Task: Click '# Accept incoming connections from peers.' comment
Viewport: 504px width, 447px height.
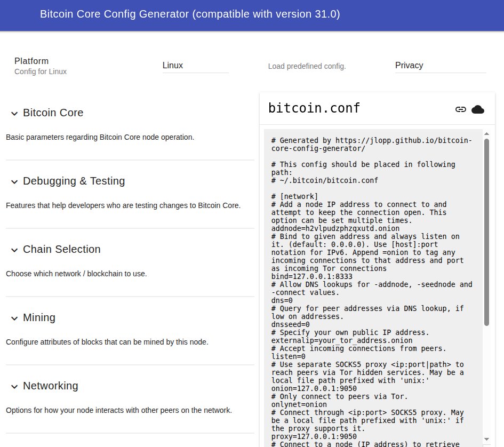Action: click(359, 348)
